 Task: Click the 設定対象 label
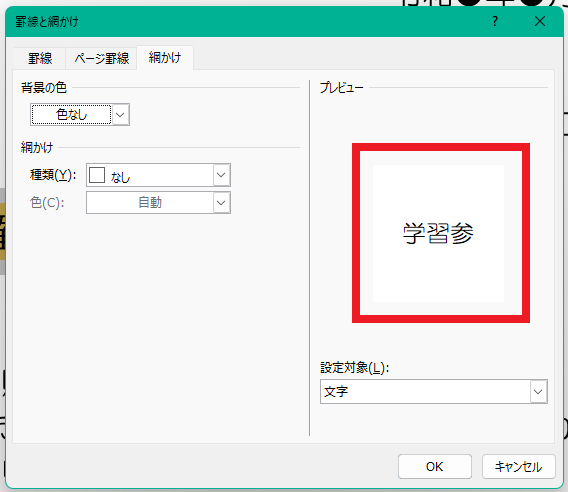[x=354, y=368]
